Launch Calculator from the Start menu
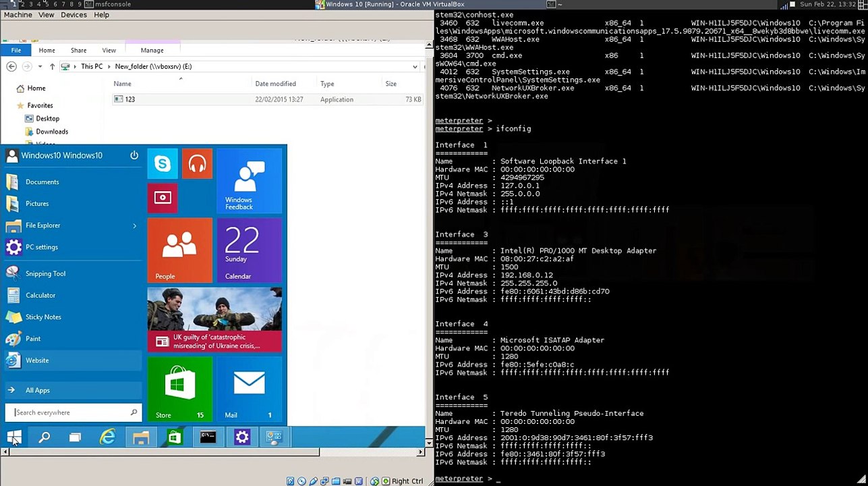This screenshot has width=868, height=486. (x=72, y=296)
